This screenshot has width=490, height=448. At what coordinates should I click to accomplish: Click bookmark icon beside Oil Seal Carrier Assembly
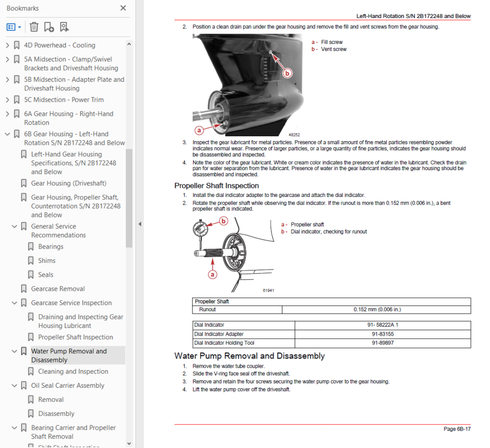click(x=24, y=385)
